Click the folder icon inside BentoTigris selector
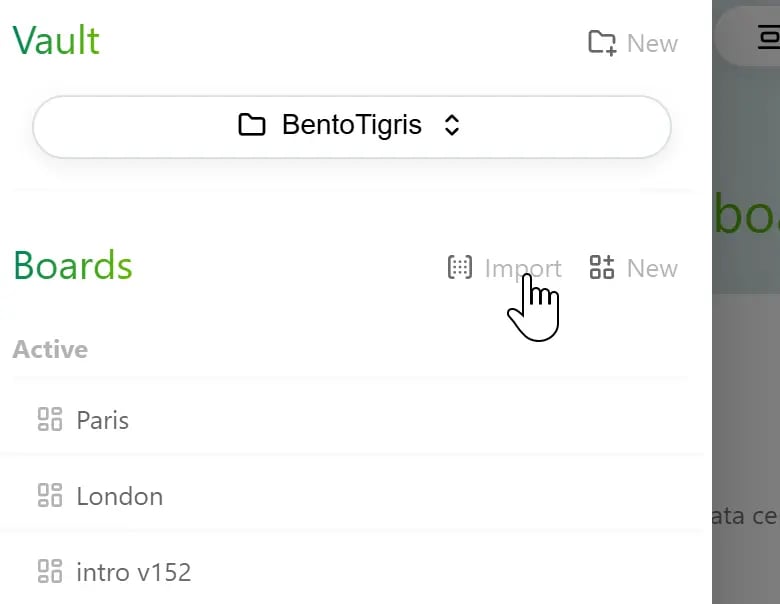This screenshot has height=604, width=780. point(251,125)
